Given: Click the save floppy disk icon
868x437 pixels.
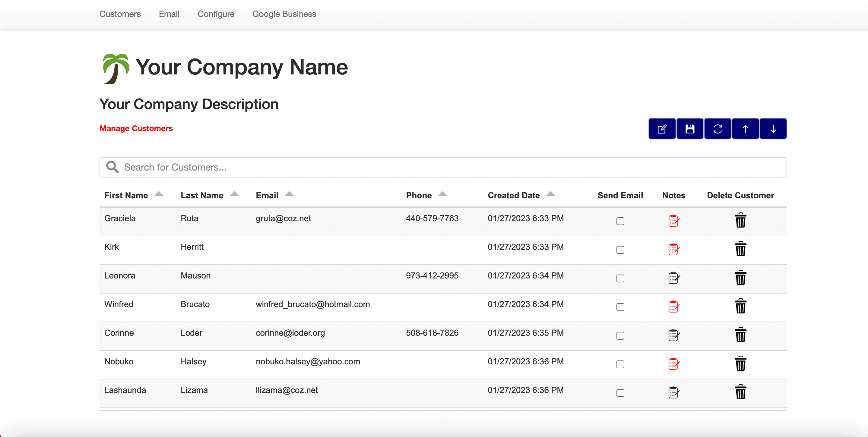Looking at the screenshot, I should [x=690, y=129].
